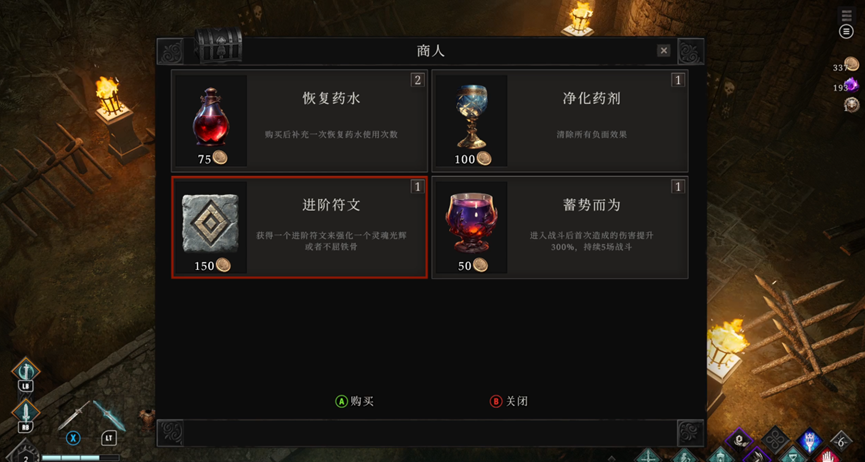Open the hamburger menu icon at top right
Viewport: 865px width, 462px height.
[846, 31]
